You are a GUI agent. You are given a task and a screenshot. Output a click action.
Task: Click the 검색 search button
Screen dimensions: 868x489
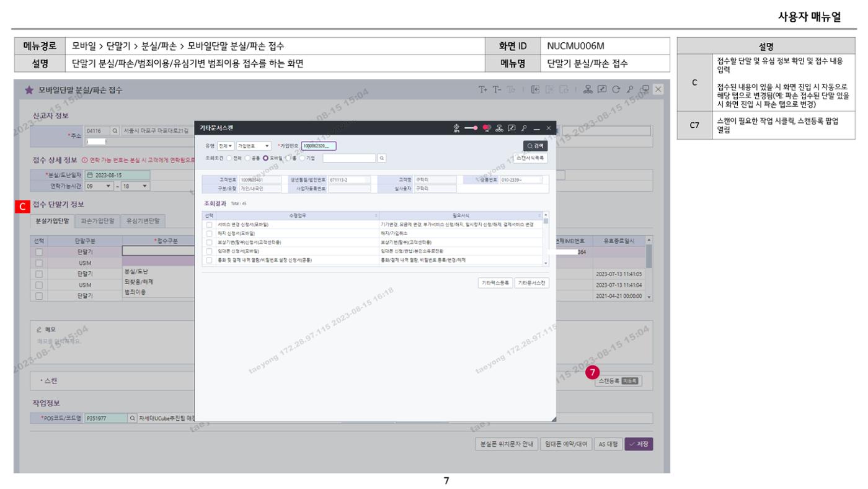[536, 146]
